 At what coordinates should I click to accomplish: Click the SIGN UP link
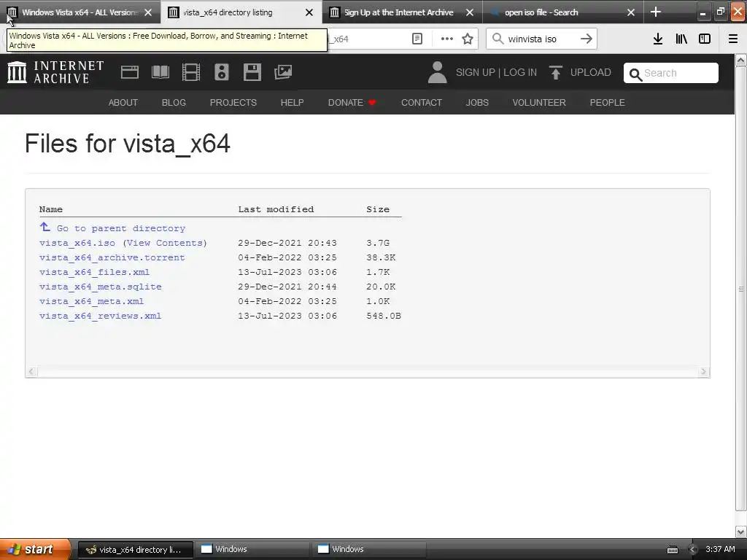(x=476, y=72)
